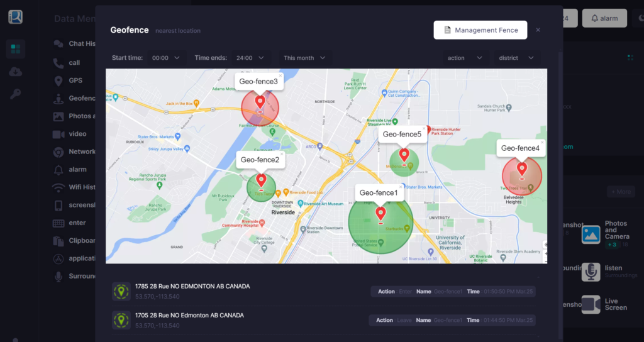Open the action filter dropdown
Viewport: 644px width, 342px height.
coord(465,58)
